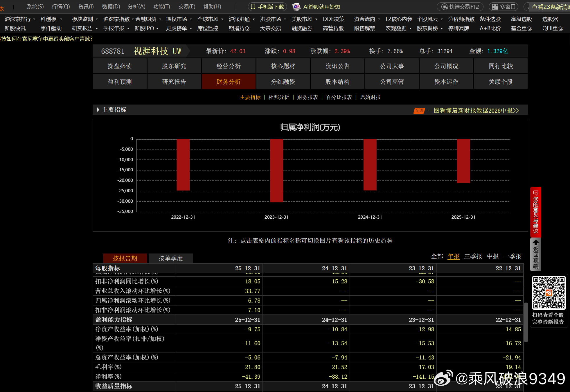
Task: Click 扣非净利润同比增长(%) indicator row
Action: (308, 281)
